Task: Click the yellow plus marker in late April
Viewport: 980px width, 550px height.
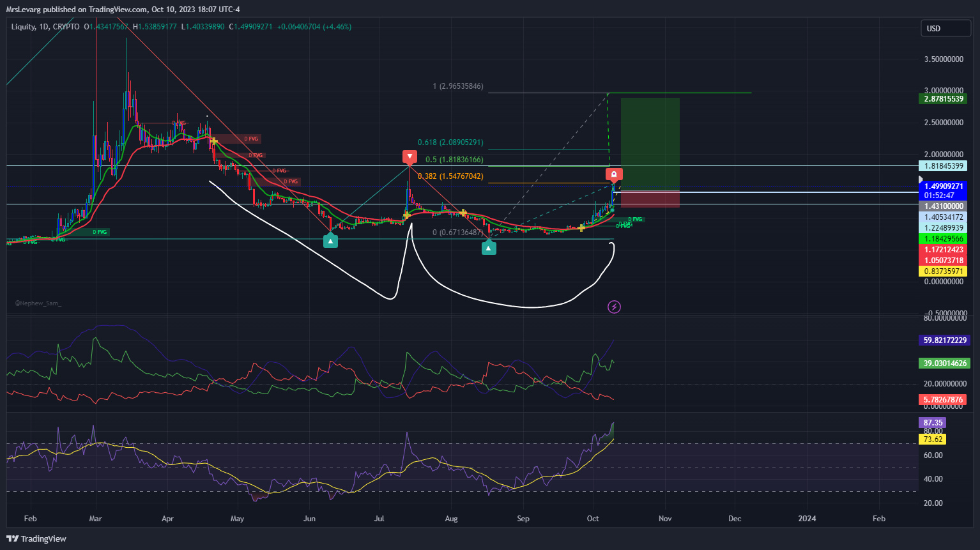Action: (215, 141)
